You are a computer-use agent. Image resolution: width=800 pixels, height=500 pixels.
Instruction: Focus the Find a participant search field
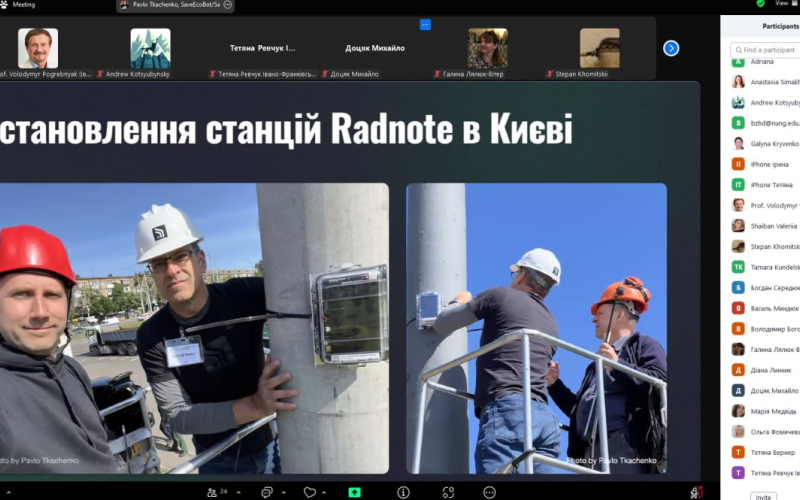(765, 50)
